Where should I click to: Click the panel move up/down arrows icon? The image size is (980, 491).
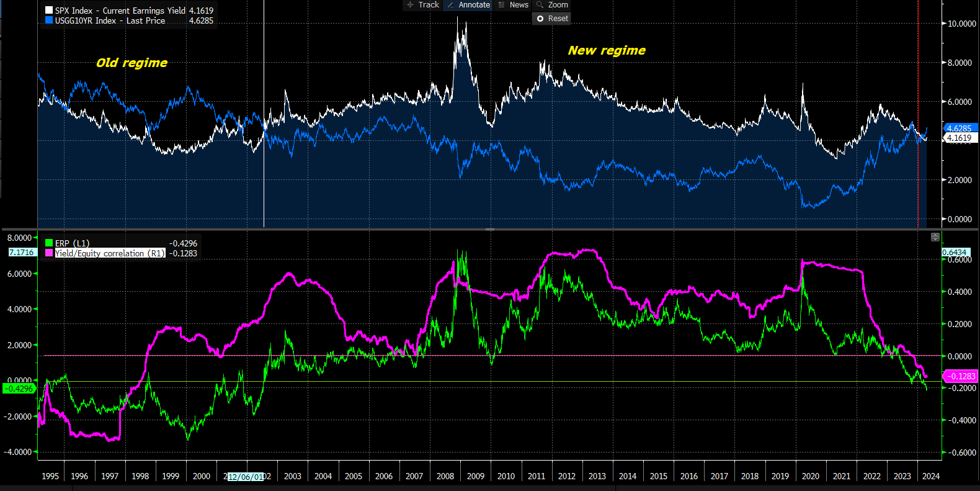point(935,237)
